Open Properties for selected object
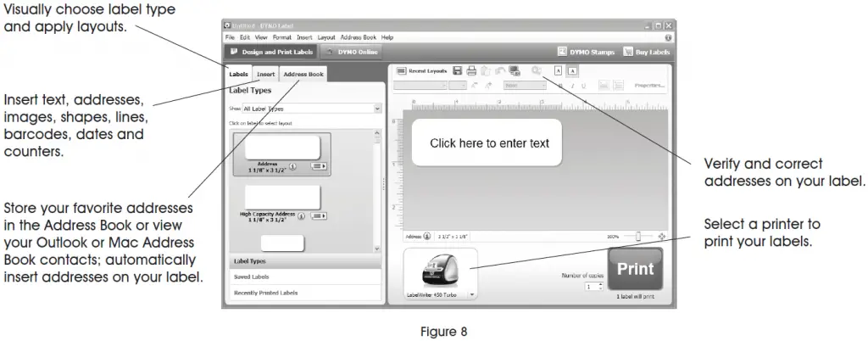 [649, 86]
